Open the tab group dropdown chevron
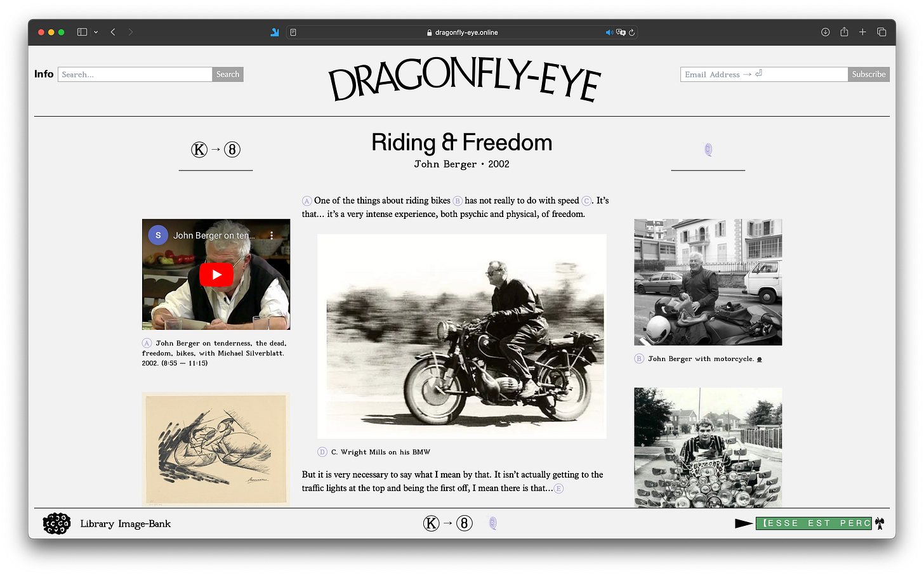 pos(96,32)
